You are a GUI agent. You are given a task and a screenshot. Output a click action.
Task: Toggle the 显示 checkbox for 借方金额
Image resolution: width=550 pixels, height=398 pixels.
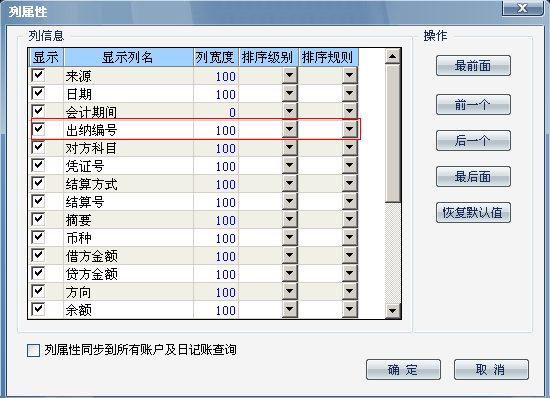pyautogui.click(x=38, y=255)
